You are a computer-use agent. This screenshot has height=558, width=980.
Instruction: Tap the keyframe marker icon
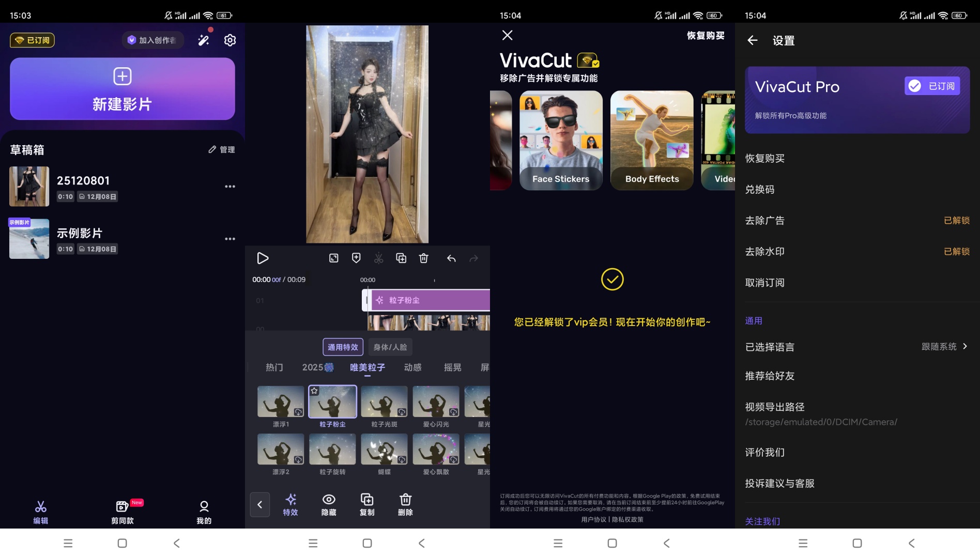[x=356, y=258]
